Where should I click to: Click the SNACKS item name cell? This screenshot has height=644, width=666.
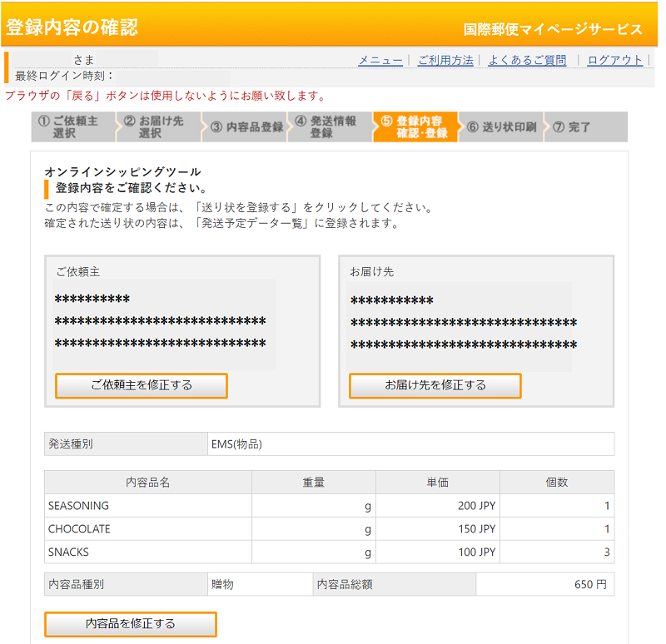pos(148,552)
